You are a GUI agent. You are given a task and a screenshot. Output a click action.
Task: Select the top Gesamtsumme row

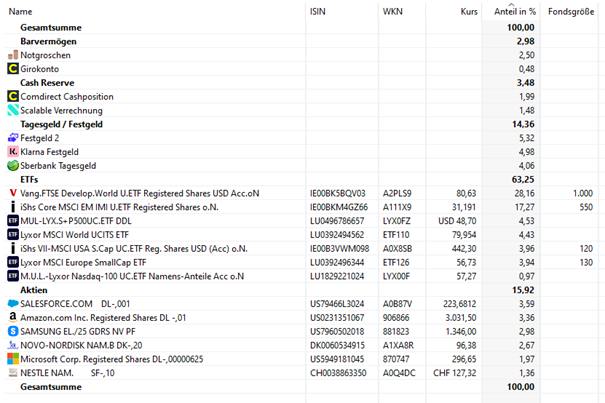point(301,27)
